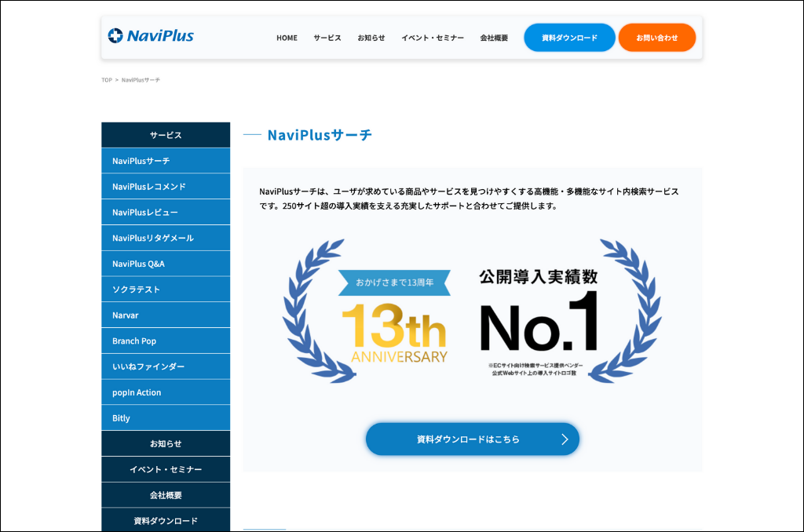Click the arrow chevron on download banner button

click(x=564, y=439)
